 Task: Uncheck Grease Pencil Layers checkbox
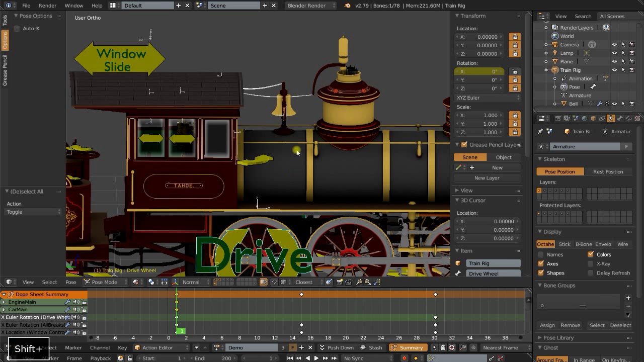tap(464, 145)
